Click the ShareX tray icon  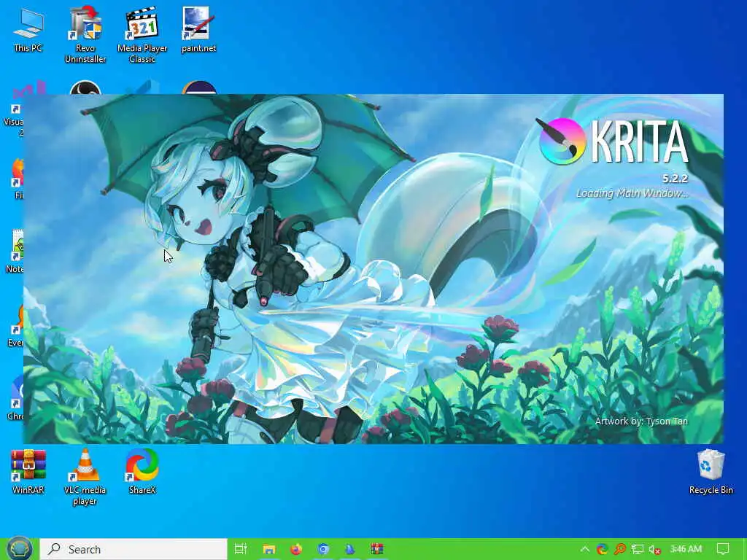point(602,550)
